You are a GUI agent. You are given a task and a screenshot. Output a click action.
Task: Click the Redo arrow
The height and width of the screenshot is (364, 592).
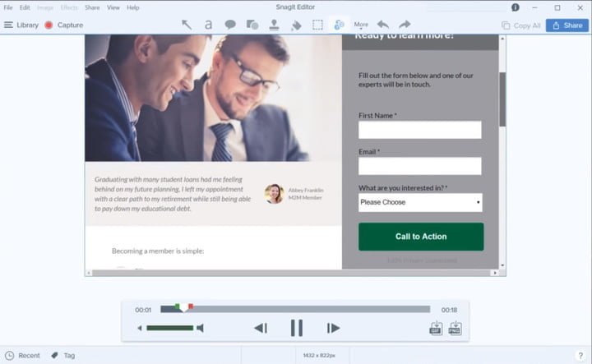pos(405,25)
